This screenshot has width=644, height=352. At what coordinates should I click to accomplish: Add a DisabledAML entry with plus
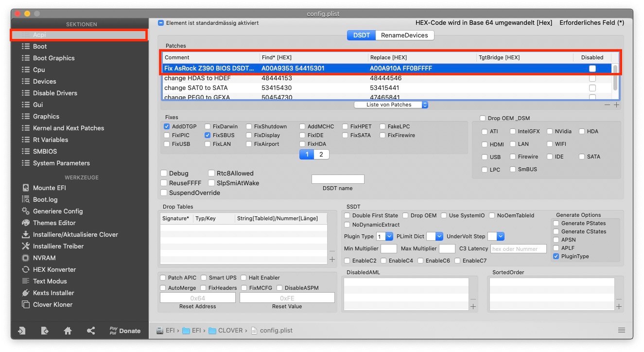473,307
